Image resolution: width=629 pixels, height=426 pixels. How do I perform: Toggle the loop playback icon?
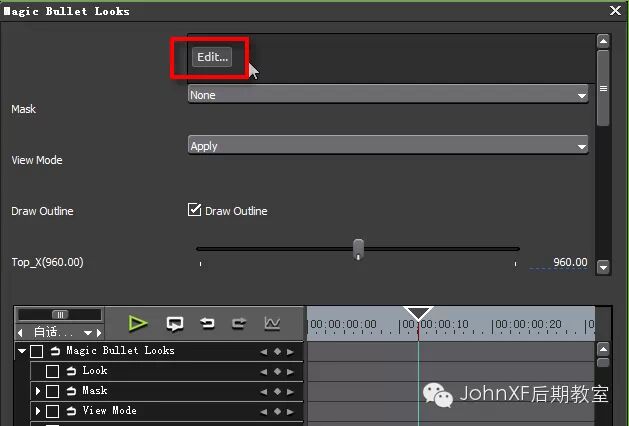point(175,323)
